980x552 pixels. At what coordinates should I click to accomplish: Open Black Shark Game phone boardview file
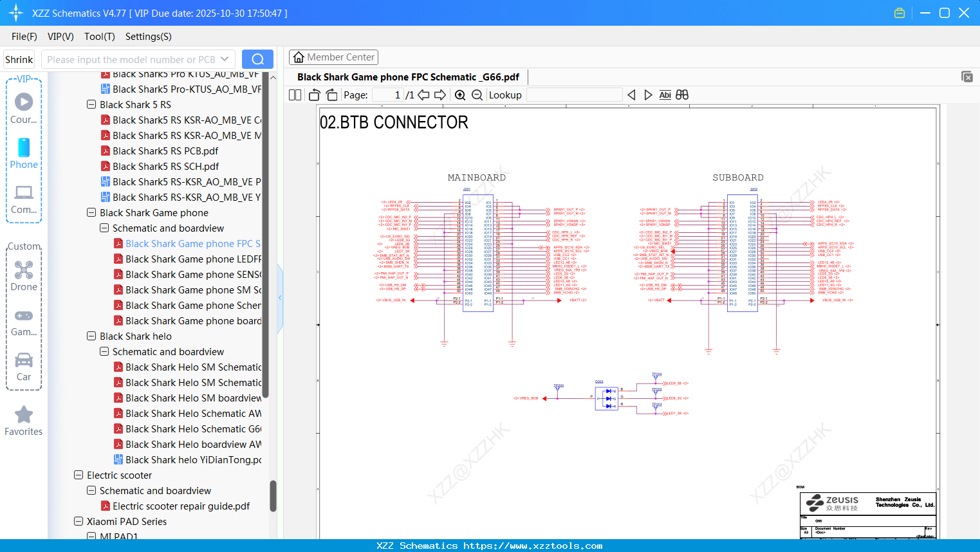[x=187, y=321]
